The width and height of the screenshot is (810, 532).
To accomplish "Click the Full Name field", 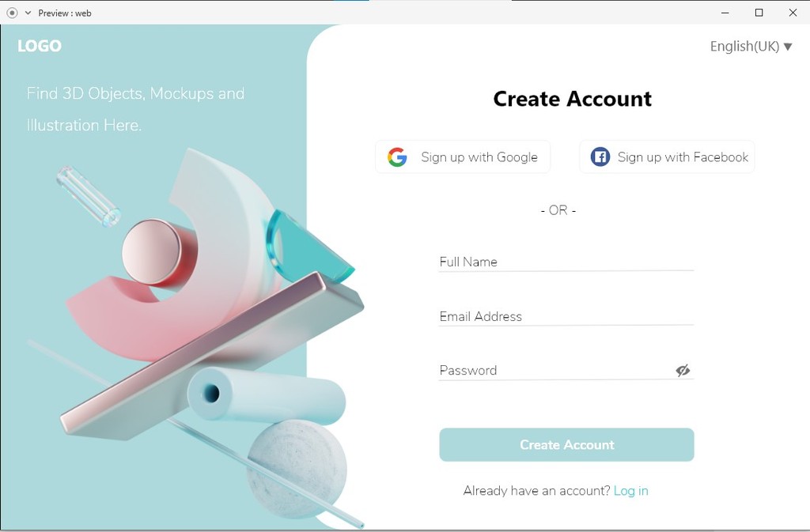I will click(566, 262).
